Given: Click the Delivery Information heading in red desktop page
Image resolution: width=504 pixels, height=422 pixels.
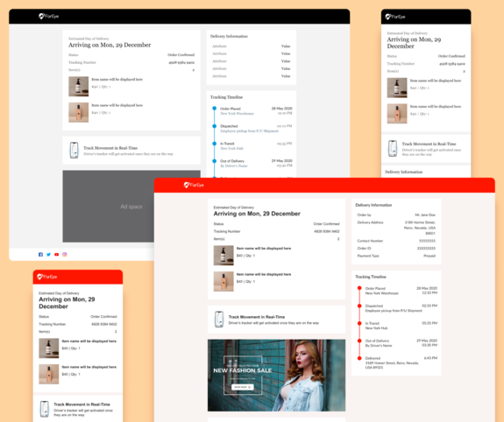Looking at the screenshot, I should point(373,205).
